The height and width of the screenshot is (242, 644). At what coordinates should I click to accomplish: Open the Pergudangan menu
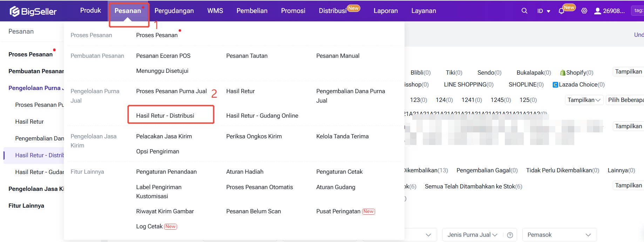(x=174, y=11)
